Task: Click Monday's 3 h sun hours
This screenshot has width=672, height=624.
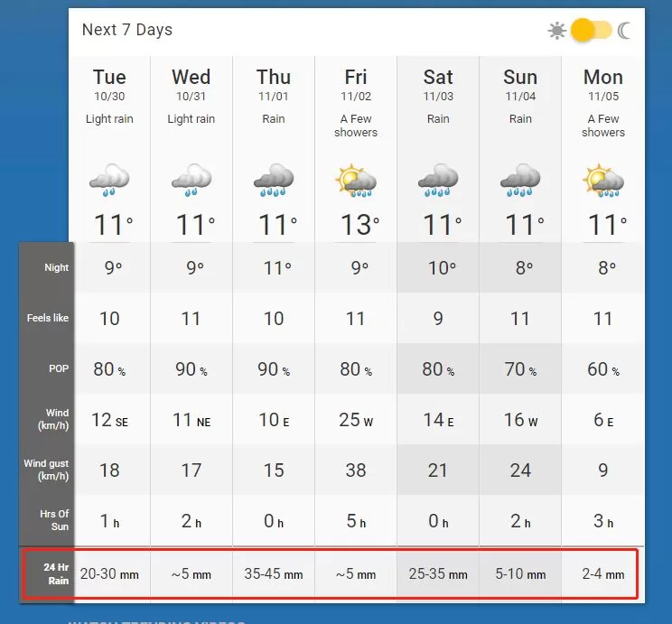Action: coord(603,521)
